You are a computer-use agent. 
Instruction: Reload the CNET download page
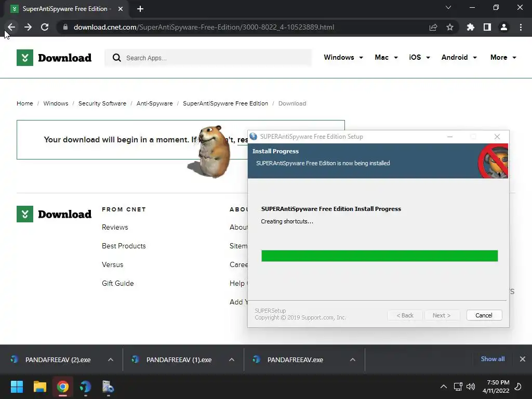pos(45,27)
